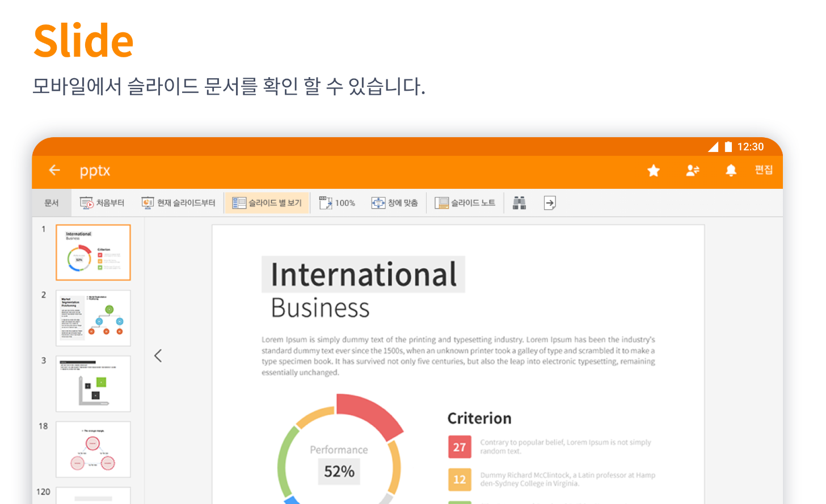Set zoom to 100%
826x504 pixels.
point(337,203)
